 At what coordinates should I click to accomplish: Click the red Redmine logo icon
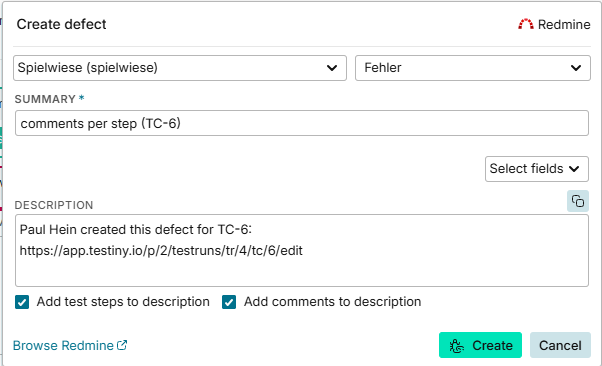point(526,24)
